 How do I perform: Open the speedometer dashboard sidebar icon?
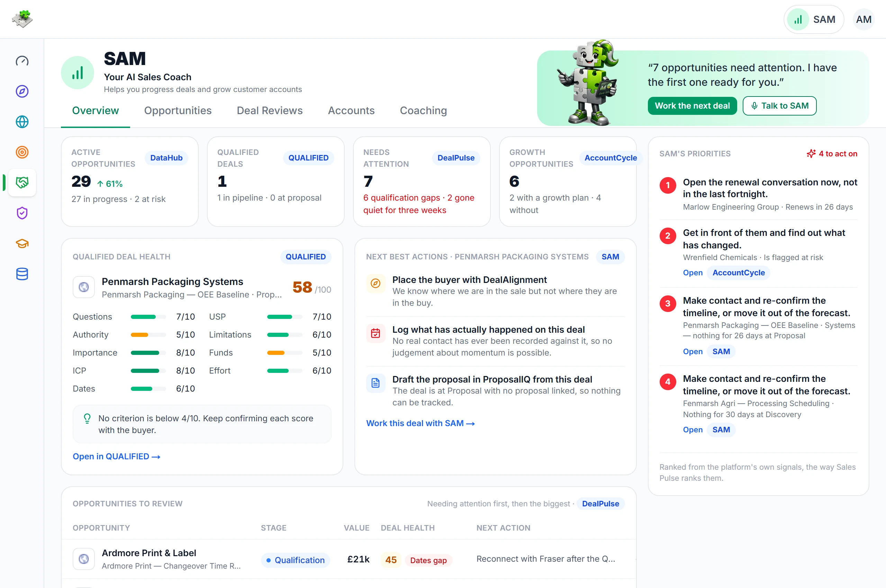tap(22, 61)
